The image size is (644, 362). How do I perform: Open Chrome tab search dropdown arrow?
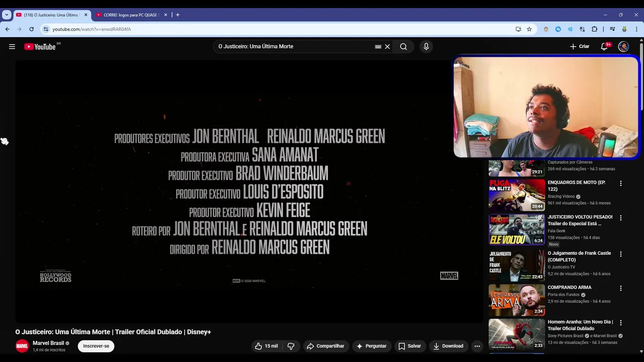7,15
